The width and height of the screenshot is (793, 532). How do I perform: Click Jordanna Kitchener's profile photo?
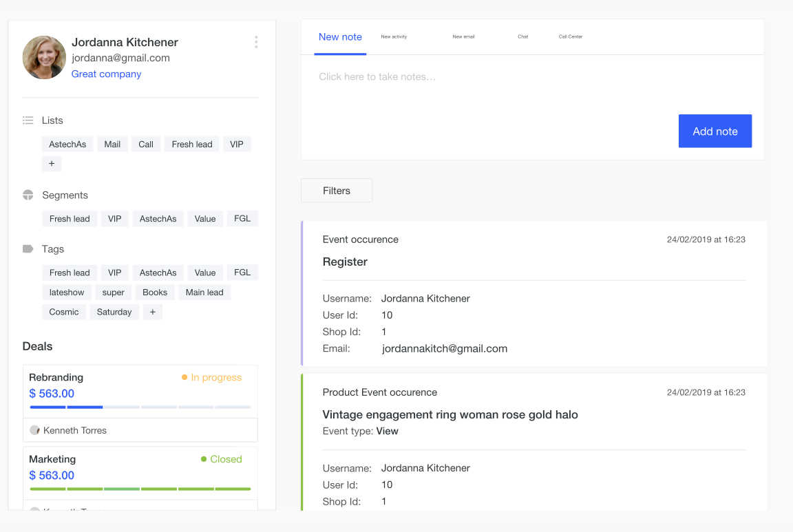(44, 58)
